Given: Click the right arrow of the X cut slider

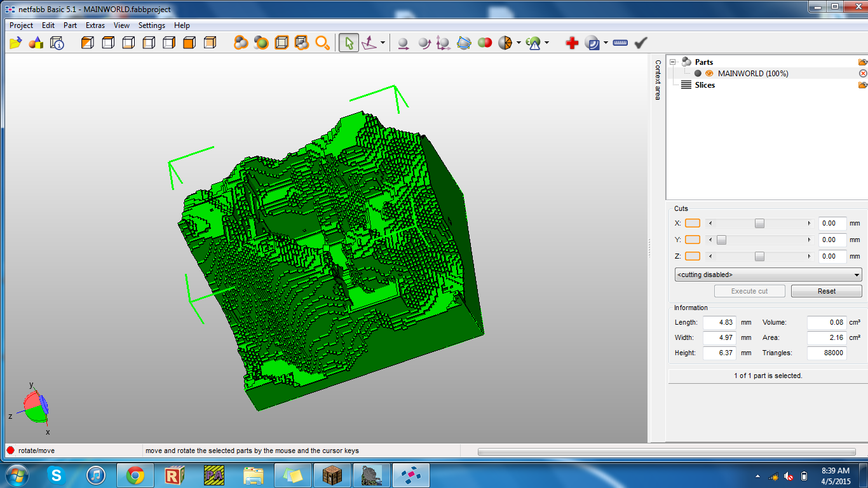Looking at the screenshot, I should pyautogui.click(x=809, y=223).
